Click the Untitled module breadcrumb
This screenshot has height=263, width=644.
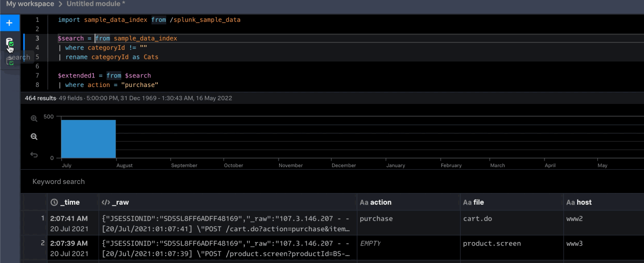pyautogui.click(x=96, y=4)
